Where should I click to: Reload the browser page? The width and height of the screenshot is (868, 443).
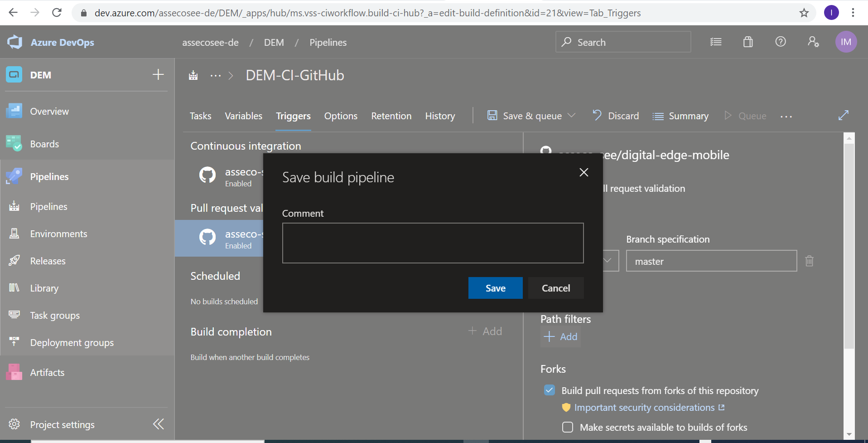pyautogui.click(x=57, y=13)
